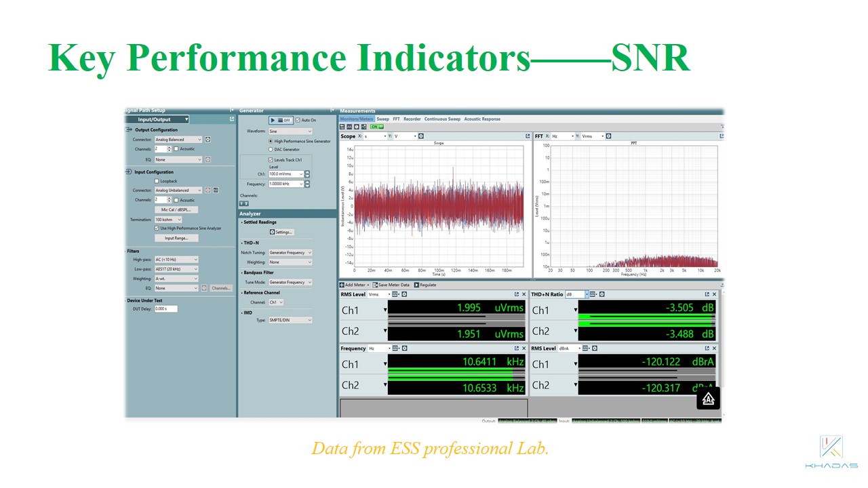Uncheck Use High Performance Sine Analyzer
The height and width of the screenshot is (488, 868).
[157, 228]
